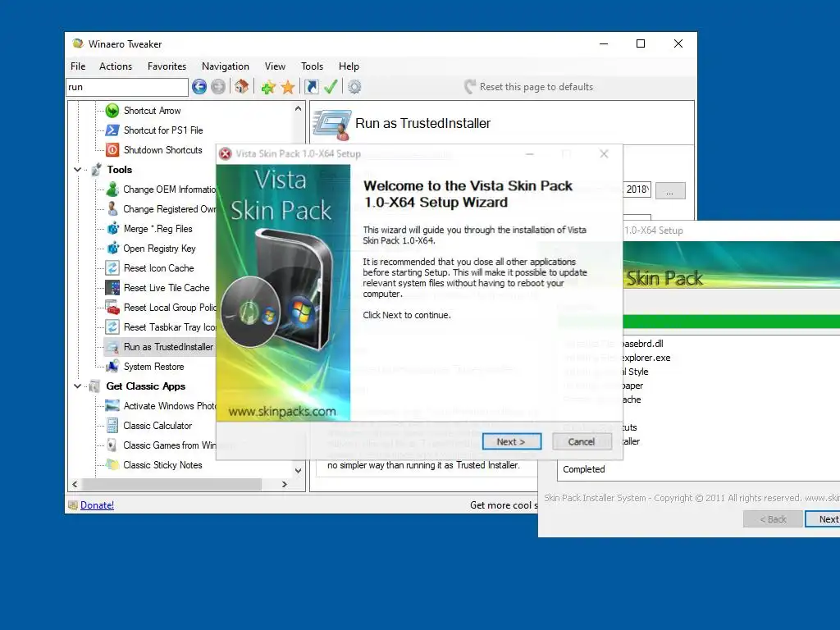Image resolution: width=840 pixels, height=630 pixels.
Task: Click the Shortcut Arrow item icon
Action: tap(112, 111)
